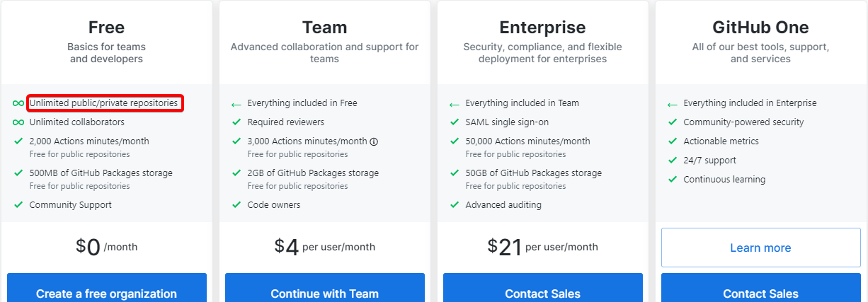This screenshot has height=302, width=868.
Task: Click the checkmark beside SAML single sign-on
Action: 455,122
